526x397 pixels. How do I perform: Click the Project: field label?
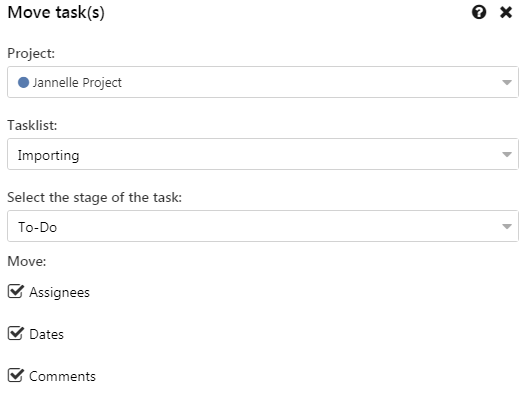coord(31,54)
